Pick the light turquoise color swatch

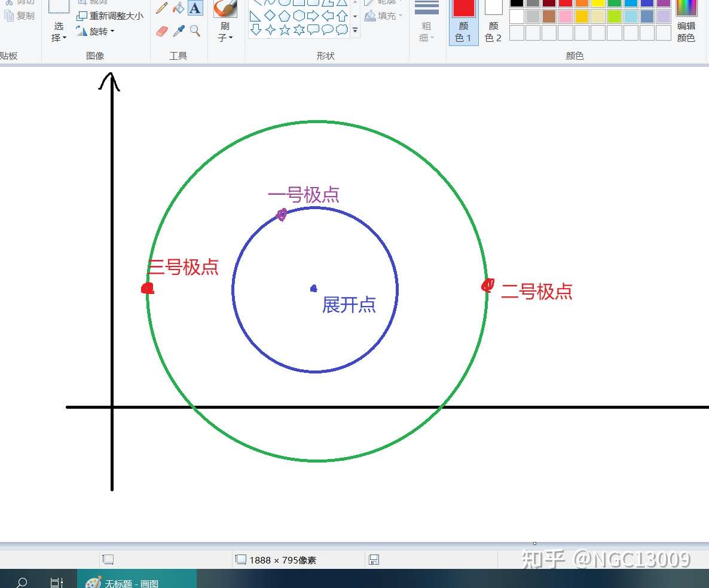(631, 16)
